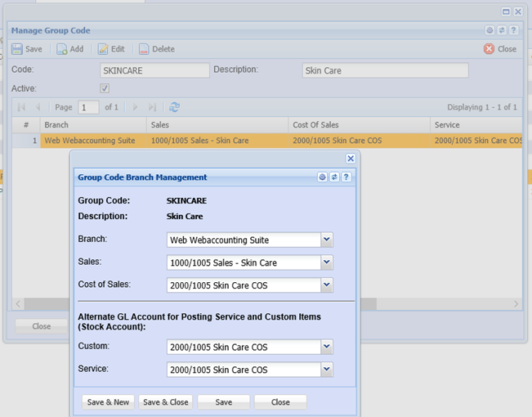Click the Add icon in the toolbar
This screenshot has width=532, height=417.
click(x=62, y=49)
